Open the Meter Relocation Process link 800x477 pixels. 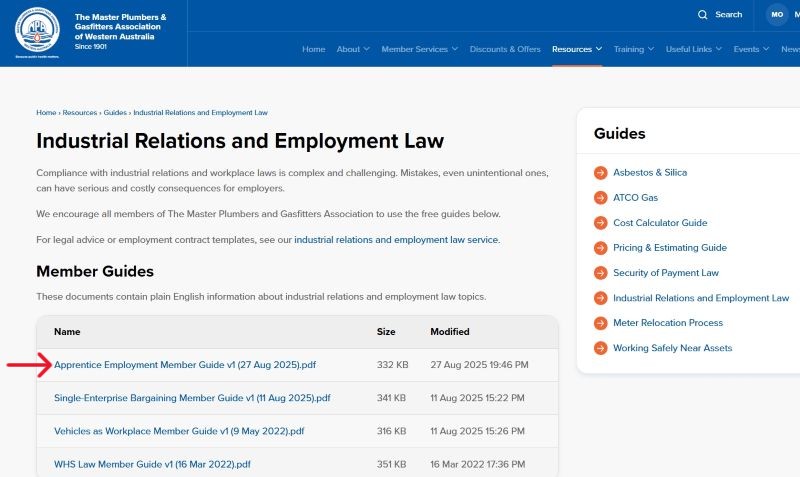(668, 323)
